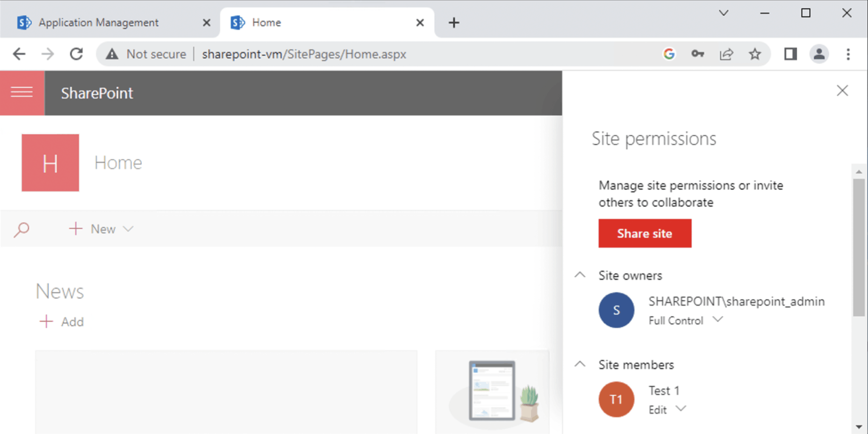Maximize the browser window

[806, 13]
